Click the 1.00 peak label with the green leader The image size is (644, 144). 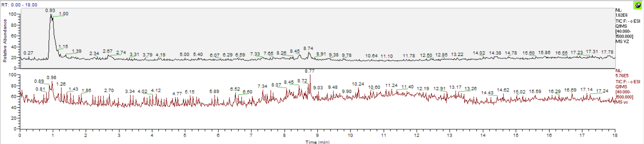click(x=63, y=14)
